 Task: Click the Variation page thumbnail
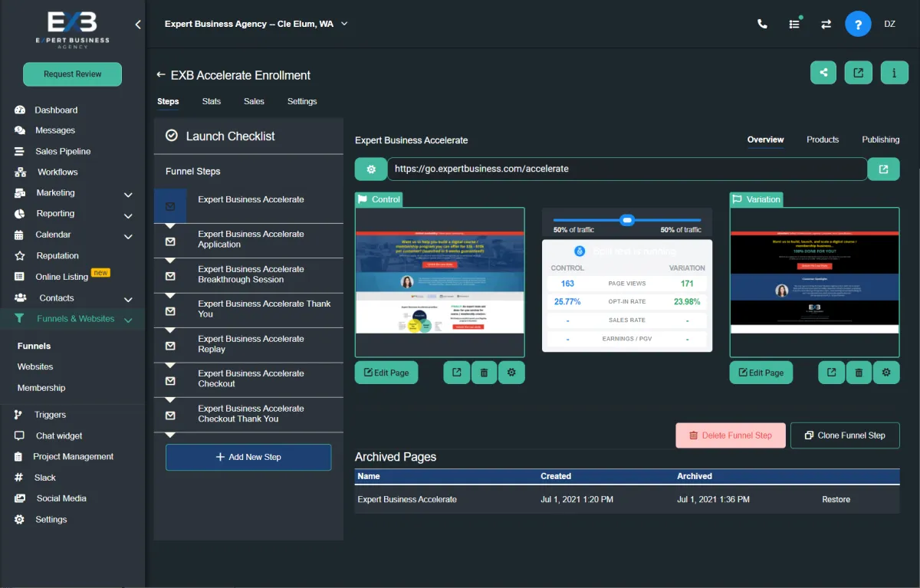pyautogui.click(x=814, y=282)
